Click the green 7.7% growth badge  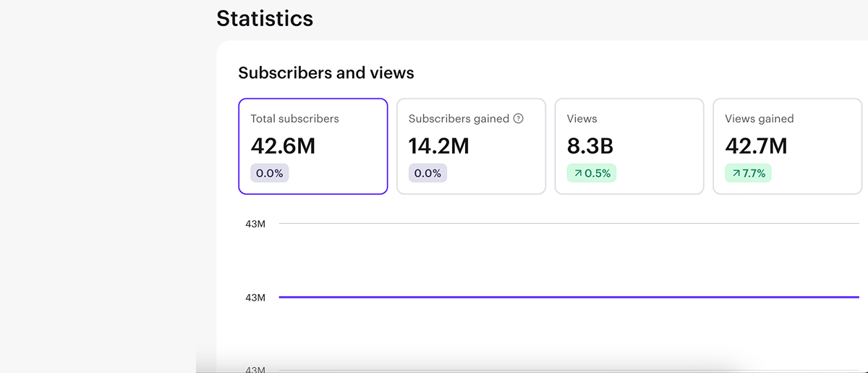(749, 174)
